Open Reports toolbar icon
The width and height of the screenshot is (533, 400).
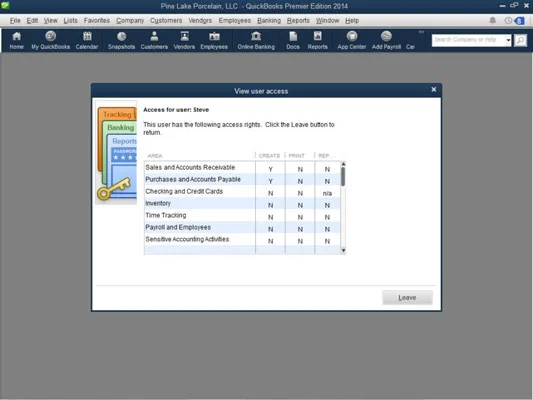click(x=317, y=40)
